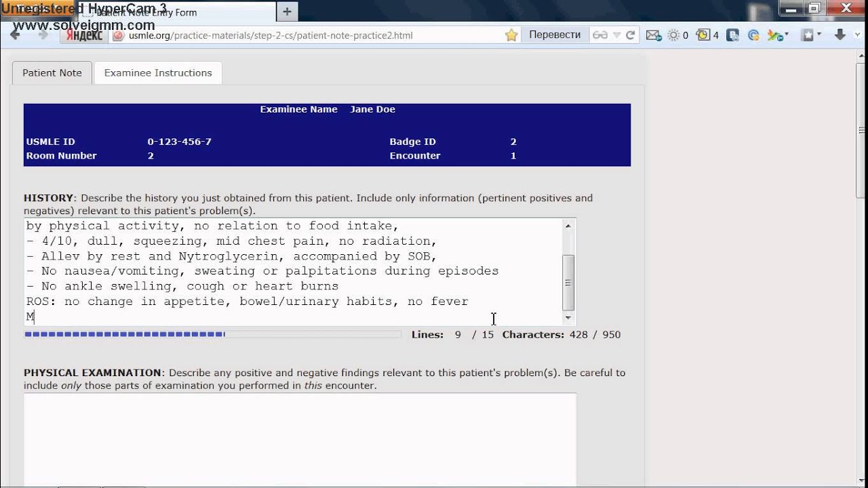Go back with the browser back arrow
Image resolution: width=868 pixels, height=488 pixels.
15,35
